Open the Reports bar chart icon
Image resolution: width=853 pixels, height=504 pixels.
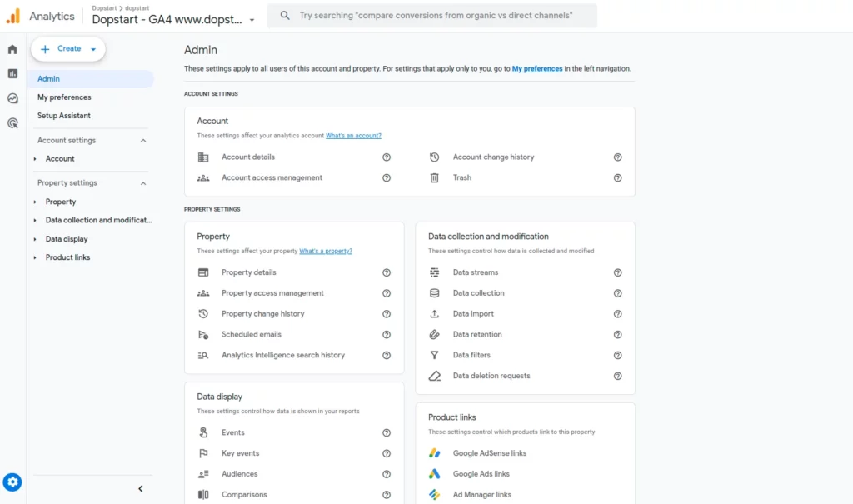(x=12, y=73)
